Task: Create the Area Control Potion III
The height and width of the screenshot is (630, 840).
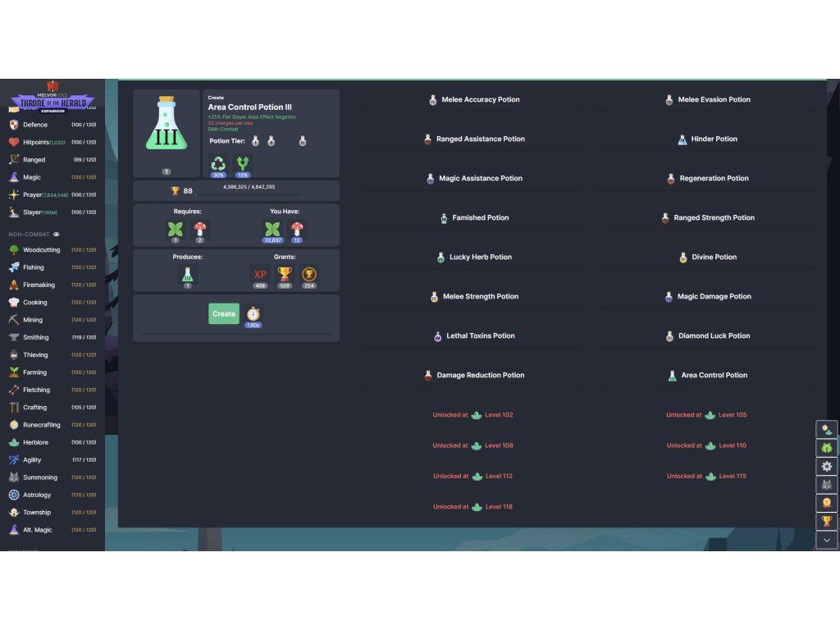Action: pos(223,314)
